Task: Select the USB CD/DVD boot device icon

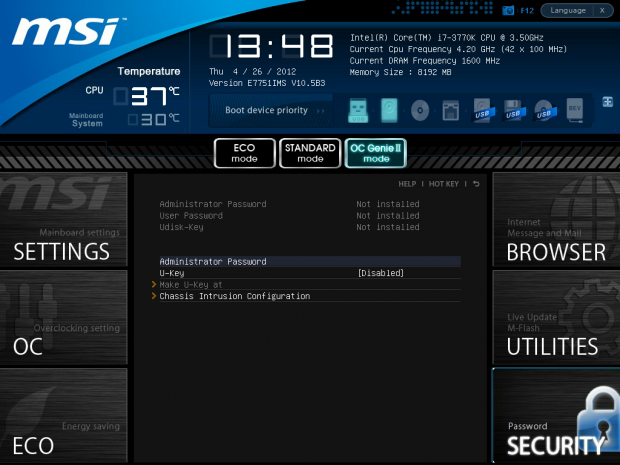Action: point(544,110)
